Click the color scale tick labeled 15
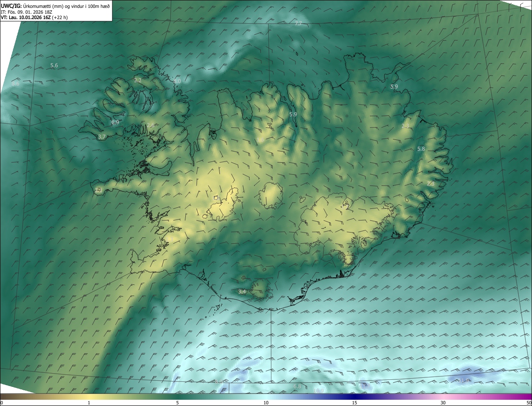The height and width of the screenshot is (406, 532). pos(355,403)
